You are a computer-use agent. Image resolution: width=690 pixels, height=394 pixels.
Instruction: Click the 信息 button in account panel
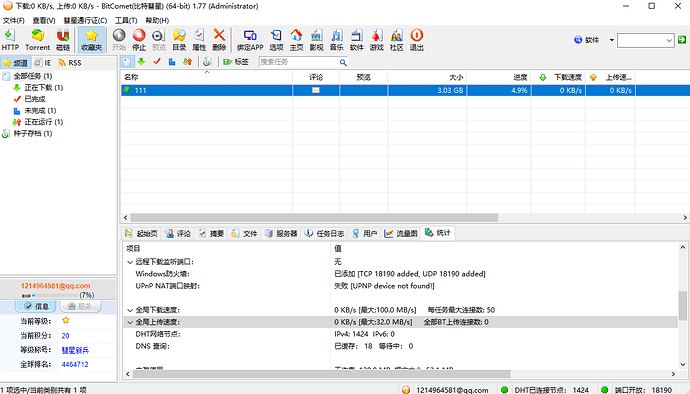pos(36,306)
